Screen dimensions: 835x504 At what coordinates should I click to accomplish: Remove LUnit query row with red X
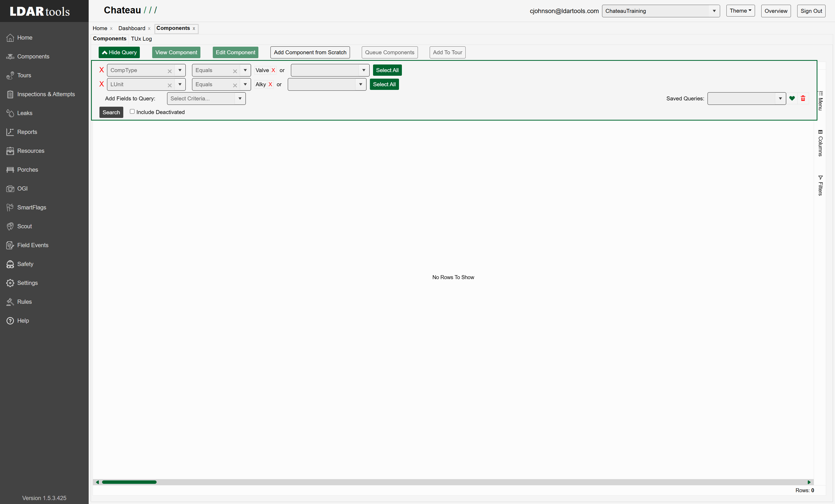(x=101, y=84)
